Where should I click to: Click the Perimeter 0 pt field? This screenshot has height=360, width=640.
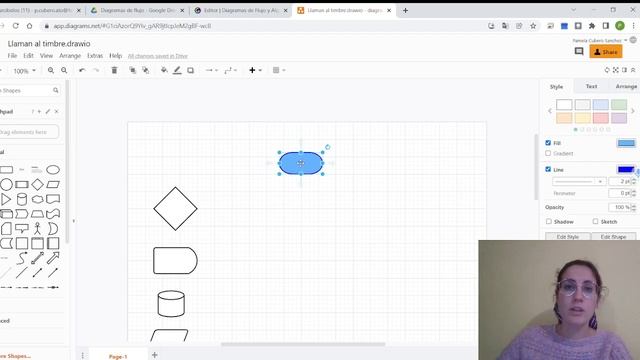tap(620, 193)
